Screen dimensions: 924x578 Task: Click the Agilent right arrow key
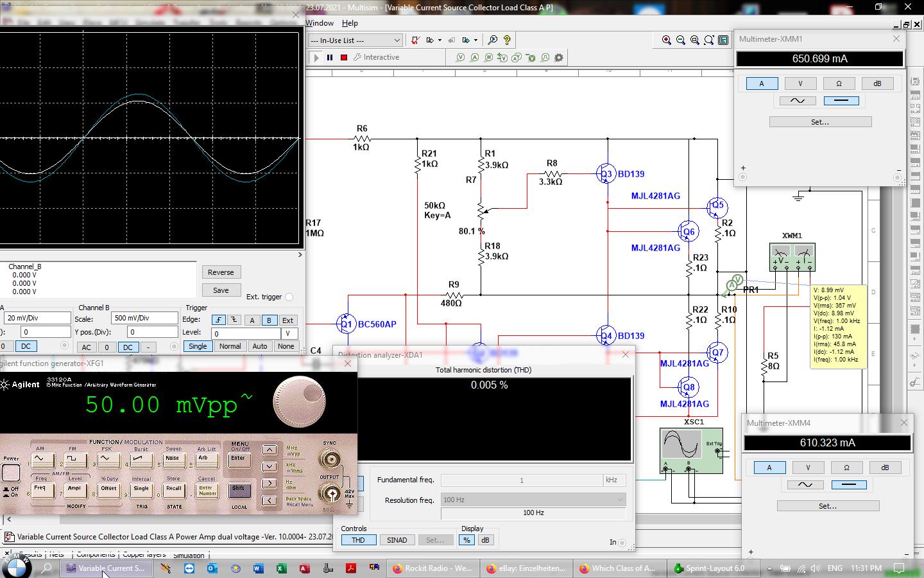tap(269, 483)
